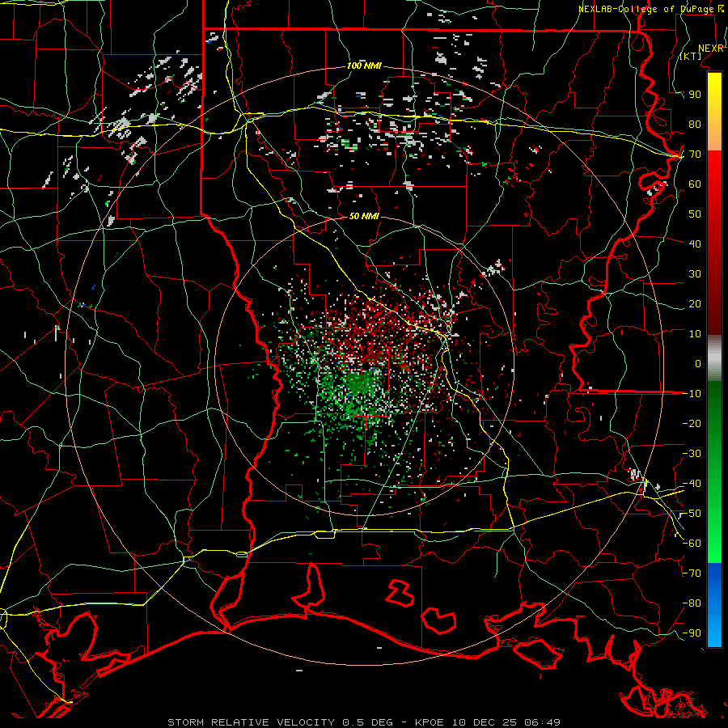Viewport: 728px width, 728px height.
Task: Click the -80 value on velocity scale
Action: (692, 603)
